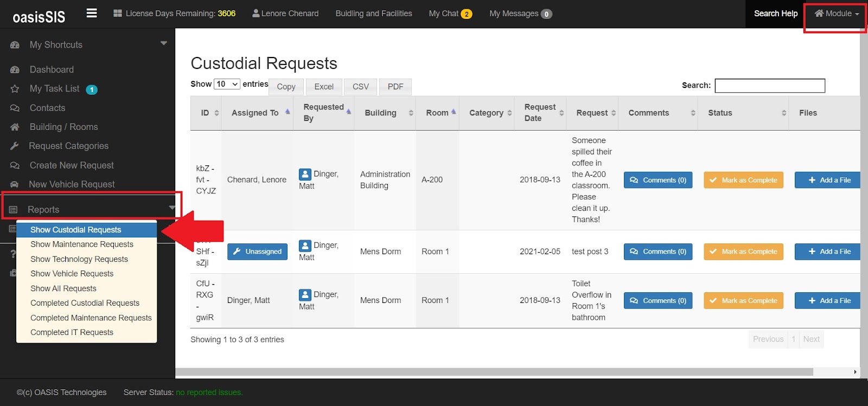Click the My Task List badge count
Screen dimensions: 868x406
coord(92,89)
